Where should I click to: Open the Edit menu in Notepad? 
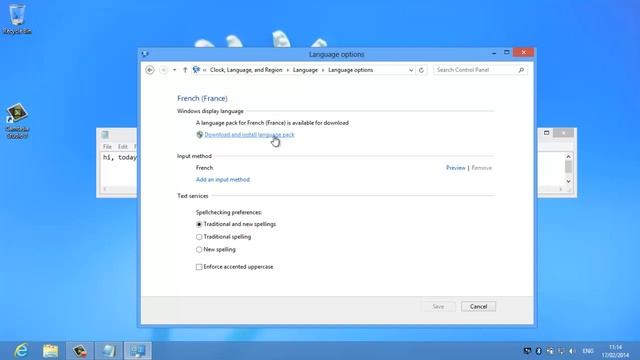123,147
